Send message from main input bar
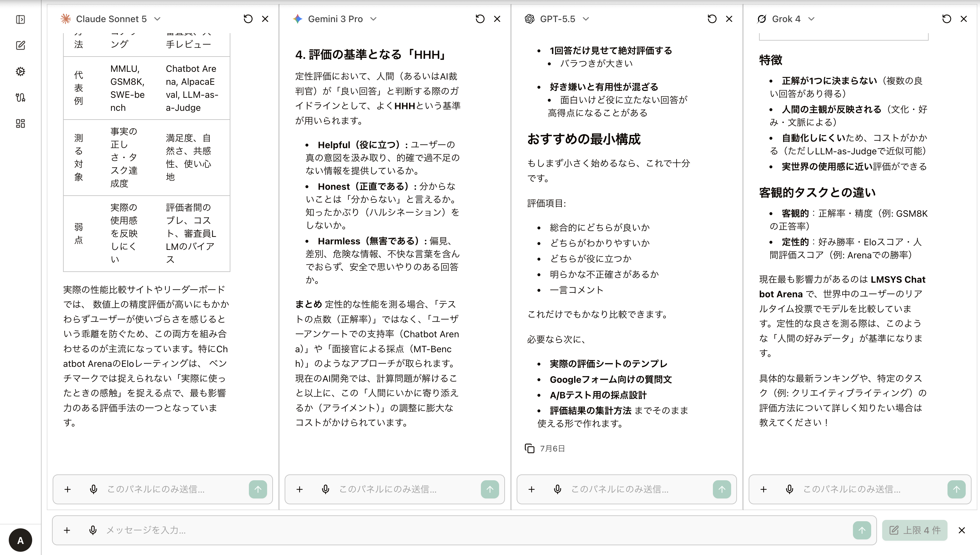 coord(862,530)
